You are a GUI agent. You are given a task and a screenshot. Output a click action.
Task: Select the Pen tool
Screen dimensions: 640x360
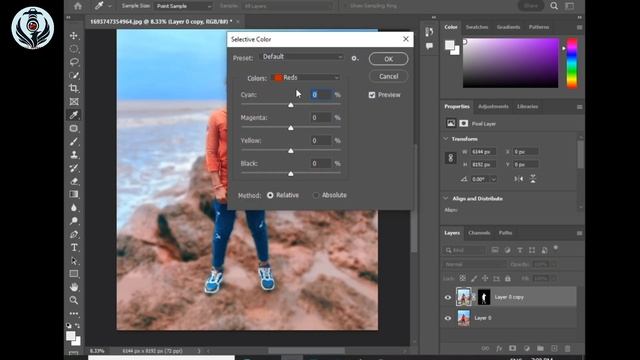(74, 234)
